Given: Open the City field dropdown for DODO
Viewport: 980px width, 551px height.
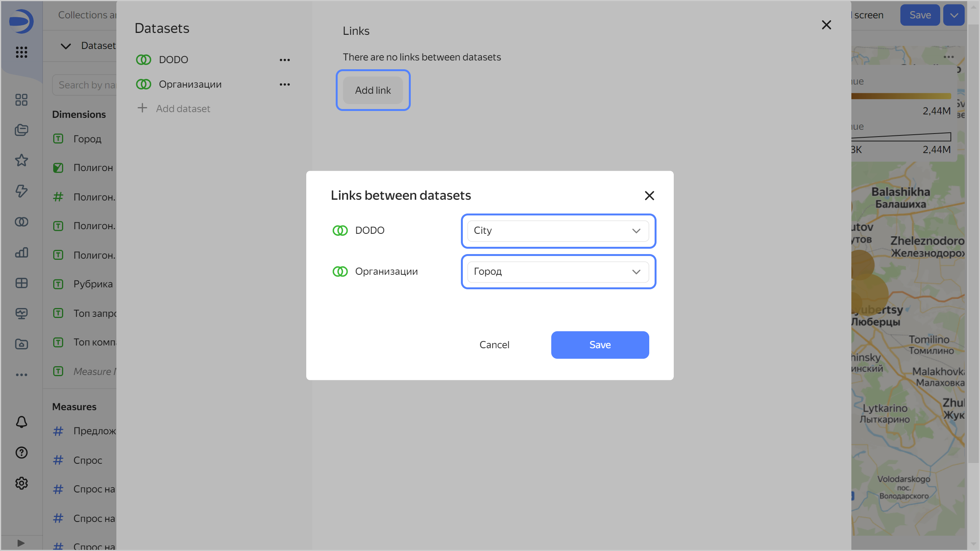Looking at the screenshot, I should (x=558, y=230).
